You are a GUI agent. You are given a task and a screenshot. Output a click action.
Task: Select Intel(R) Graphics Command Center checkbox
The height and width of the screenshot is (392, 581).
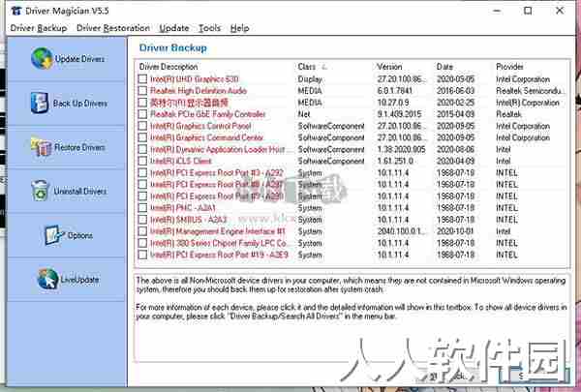(x=142, y=137)
